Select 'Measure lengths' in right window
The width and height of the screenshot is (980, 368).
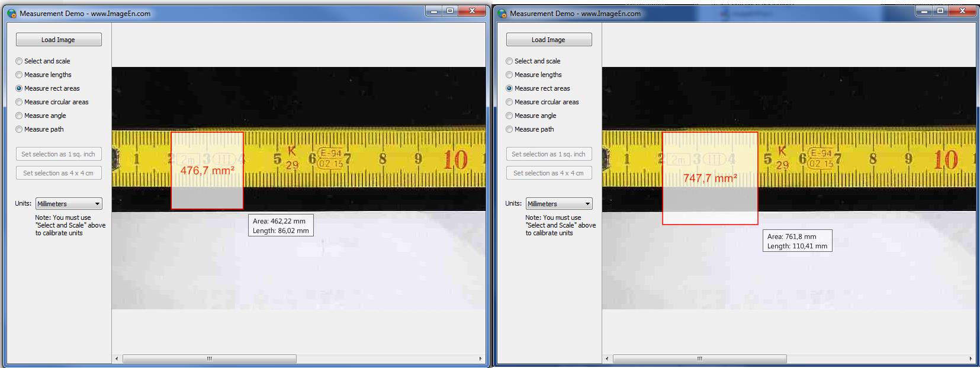click(534, 75)
